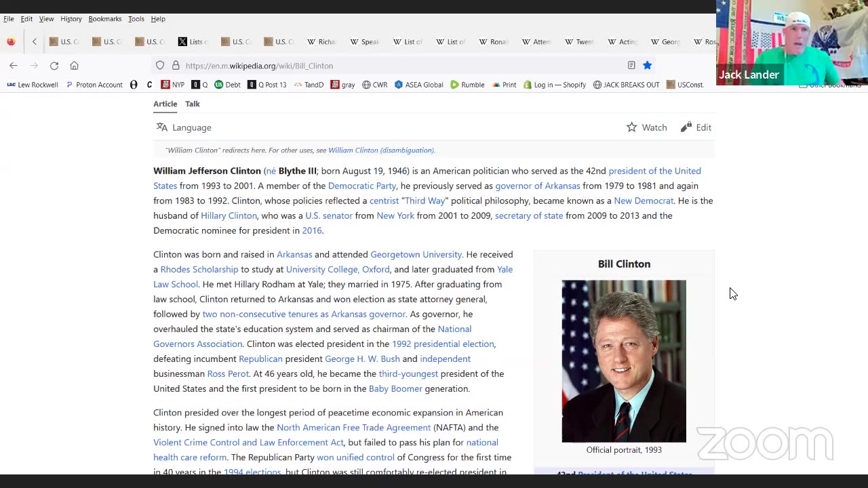Switch to the 'Georg' Wikipedia tab
Image resolution: width=868 pixels, height=488 pixels.
coord(665,41)
